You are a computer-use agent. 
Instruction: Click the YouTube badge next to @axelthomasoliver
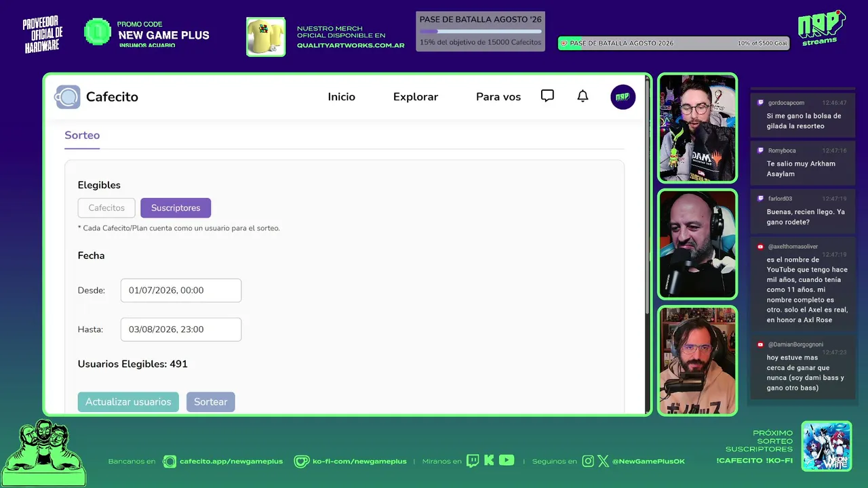(x=760, y=247)
